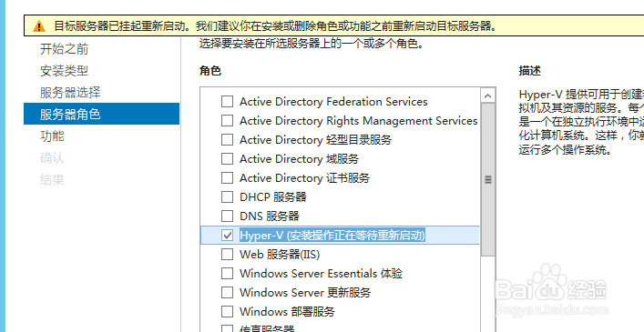Select the highlighted Hyper-V list row text
The height and width of the screenshot is (332, 644).
click(332, 236)
